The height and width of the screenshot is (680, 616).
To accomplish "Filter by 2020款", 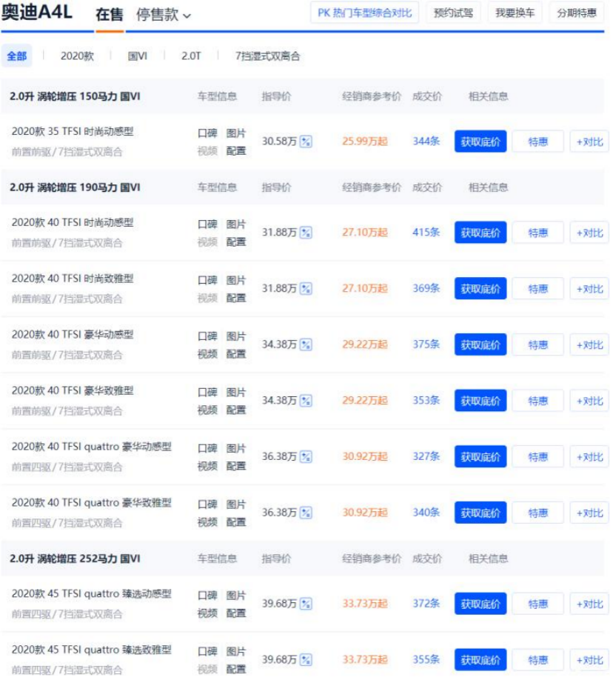I will (78, 56).
